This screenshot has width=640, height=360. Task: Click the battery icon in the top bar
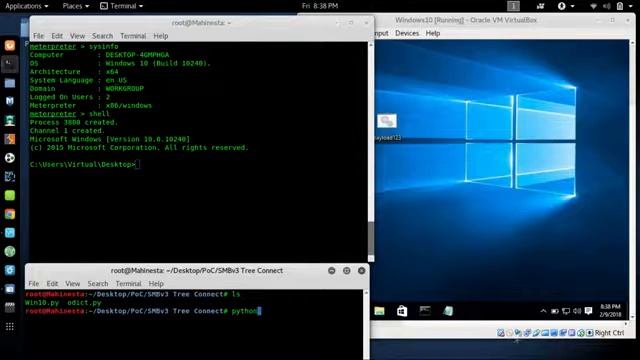[620, 6]
